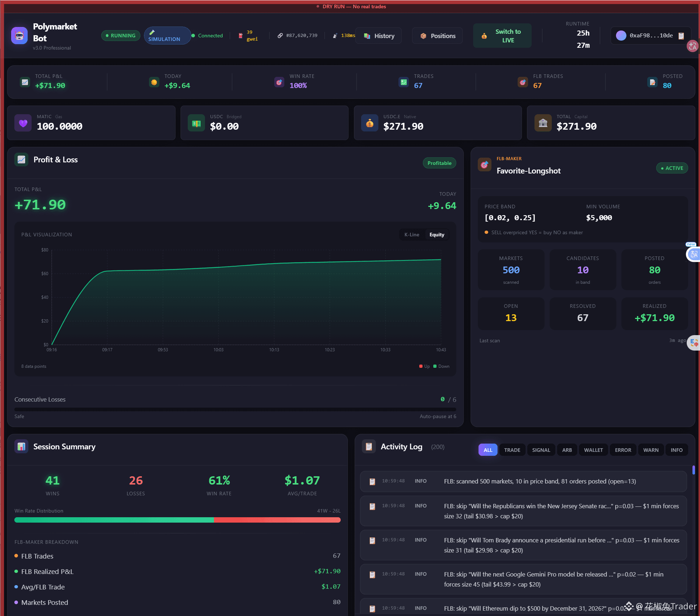The width and height of the screenshot is (700, 616).
Task: Click the Posted document icon
Action: 652,82
